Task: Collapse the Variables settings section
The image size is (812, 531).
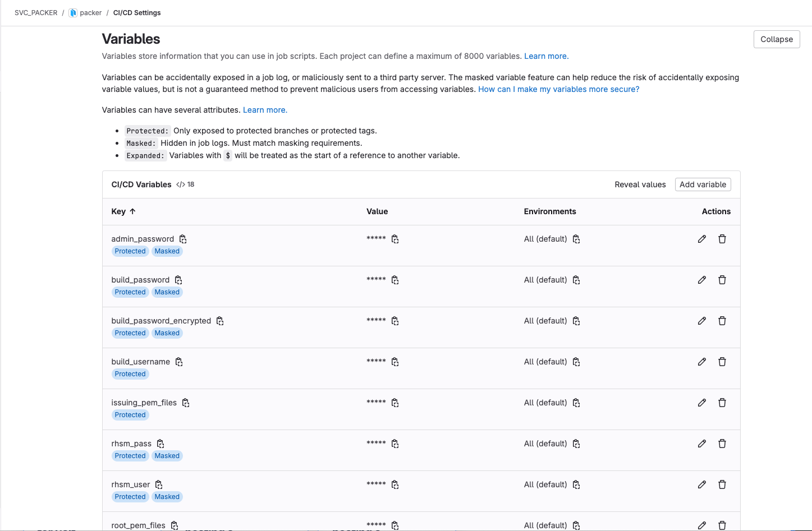Action: tap(776, 39)
